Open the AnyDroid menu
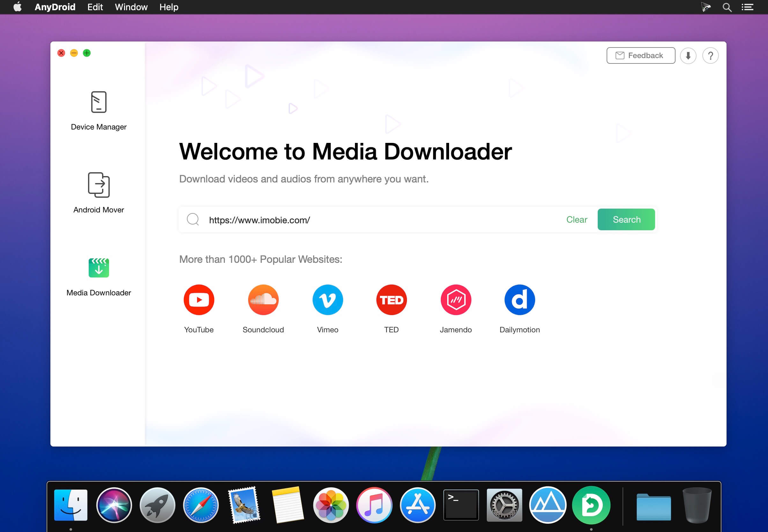 55,7
